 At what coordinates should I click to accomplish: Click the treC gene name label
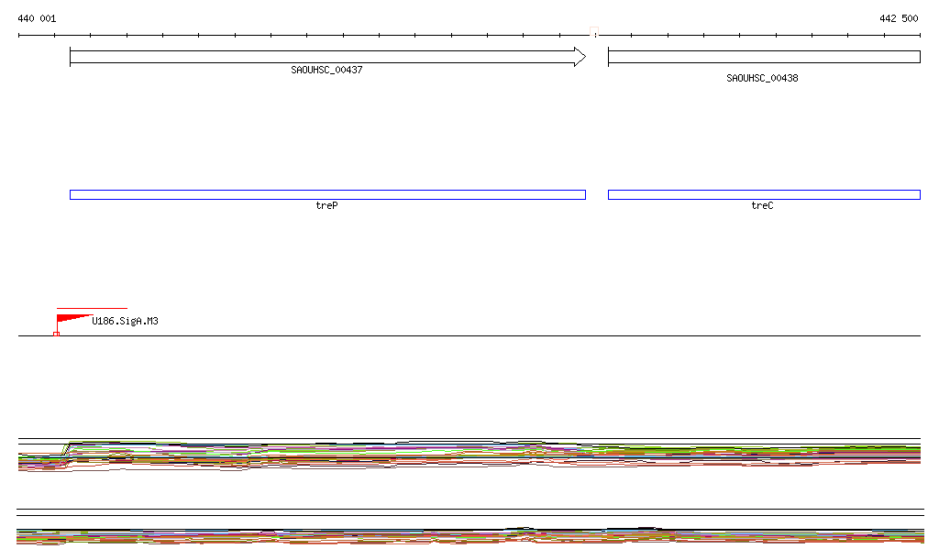762,206
